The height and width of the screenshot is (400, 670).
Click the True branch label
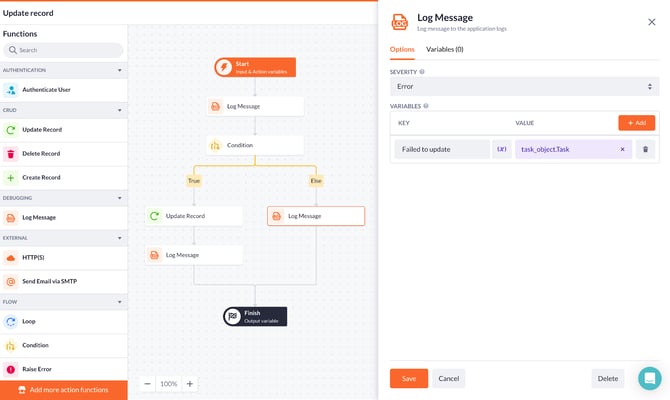tap(194, 181)
